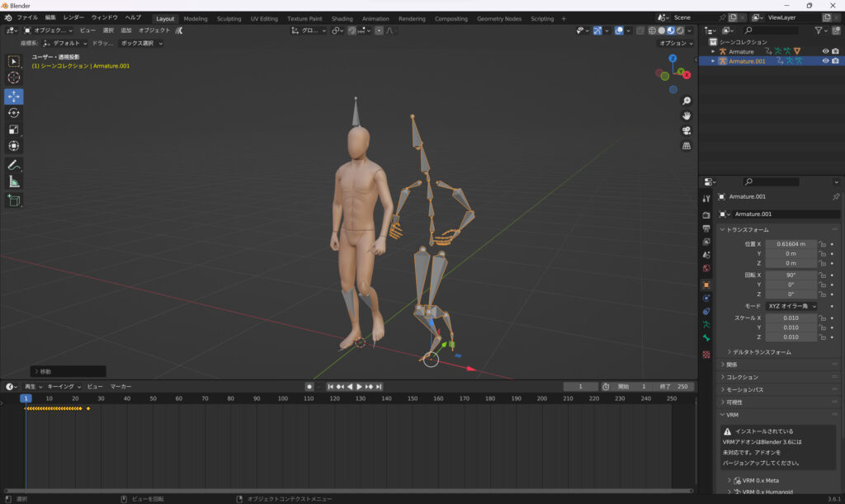The height and width of the screenshot is (504, 845).
Task: Open the XYZ オイラー角 rotation mode dropdown
Action: 791,306
